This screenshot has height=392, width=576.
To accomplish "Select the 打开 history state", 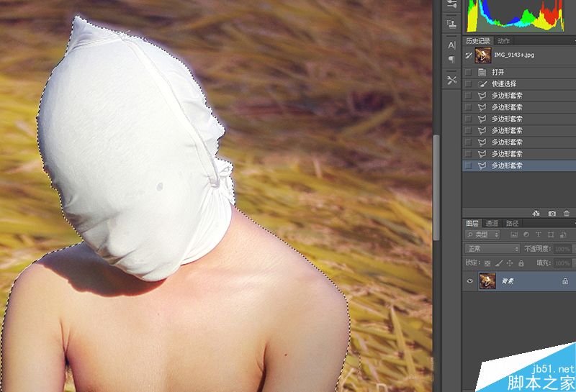I will coord(518,73).
